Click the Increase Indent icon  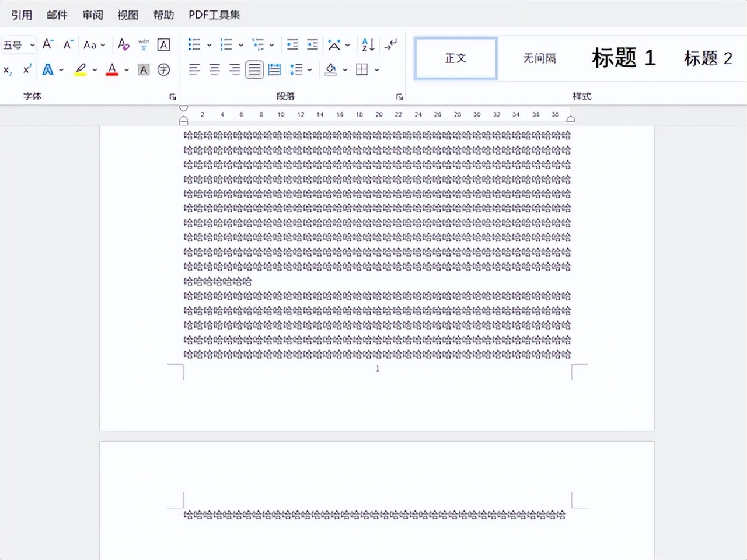(x=312, y=44)
